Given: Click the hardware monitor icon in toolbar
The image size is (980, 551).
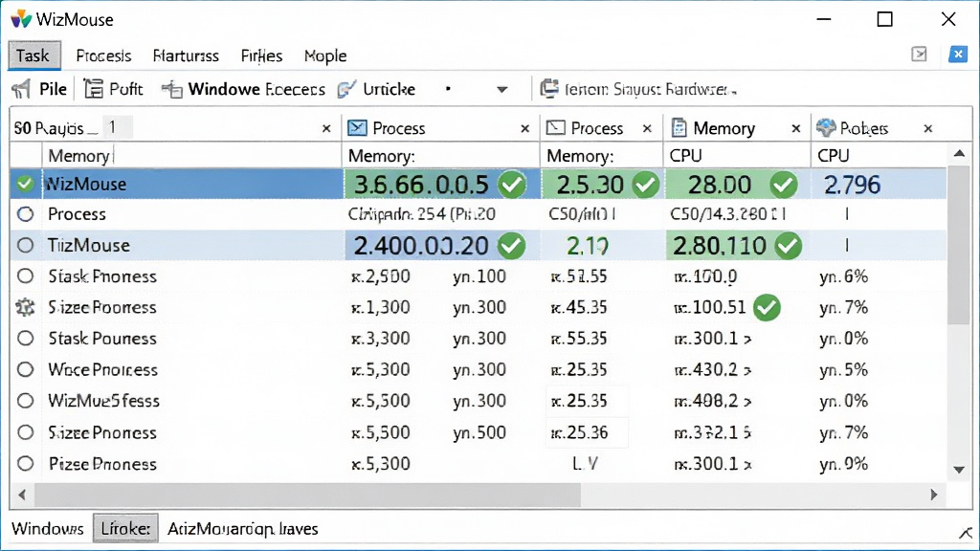Looking at the screenshot, I should point(549,89).
